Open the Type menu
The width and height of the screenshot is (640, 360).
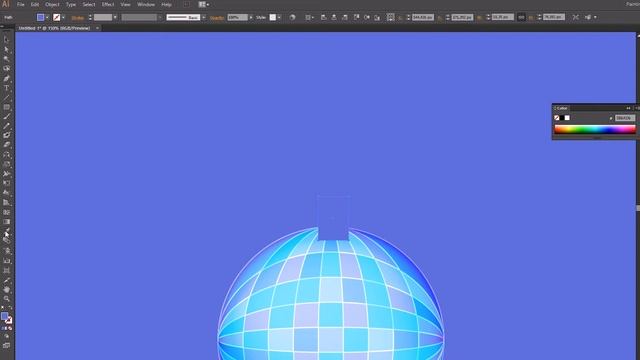(71, 4)
